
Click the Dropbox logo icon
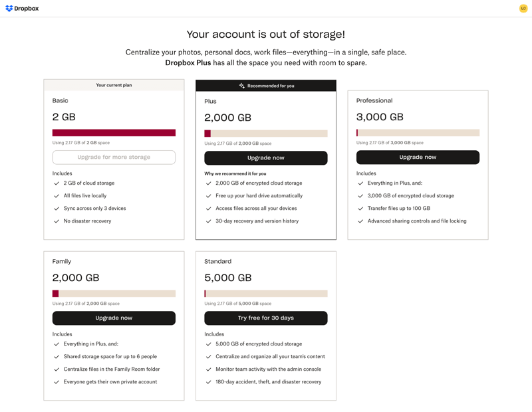coord(9,8)
